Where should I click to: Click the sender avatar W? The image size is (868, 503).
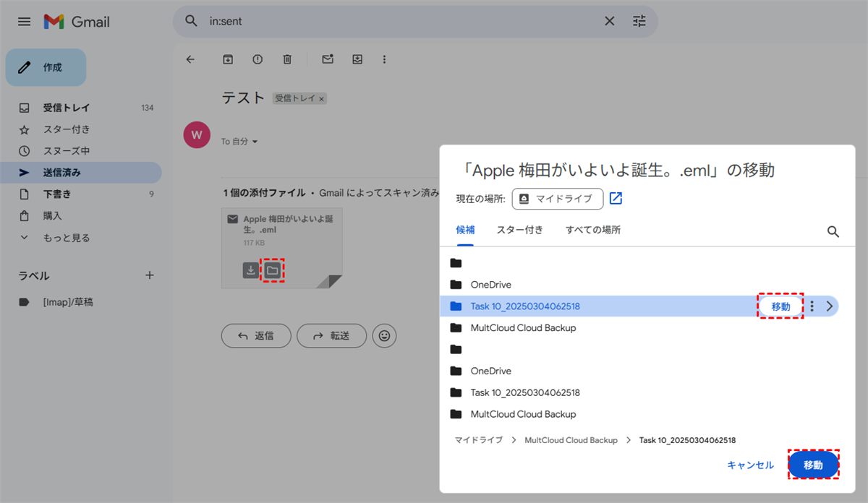tap(197, 134)
